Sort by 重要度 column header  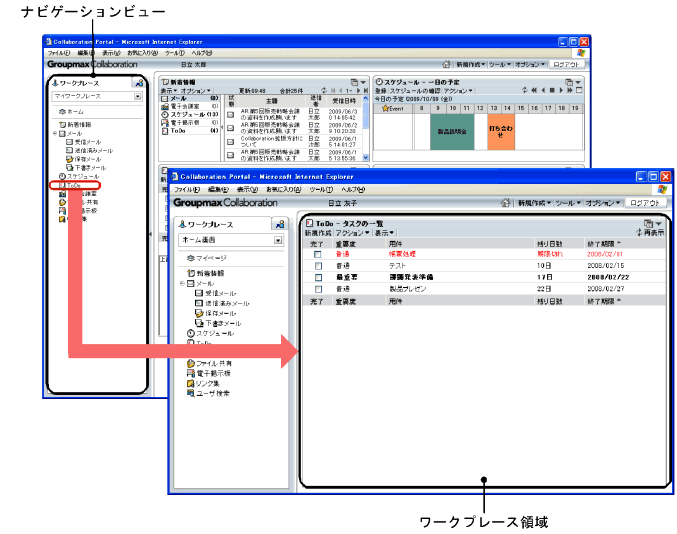pos(345,244)
